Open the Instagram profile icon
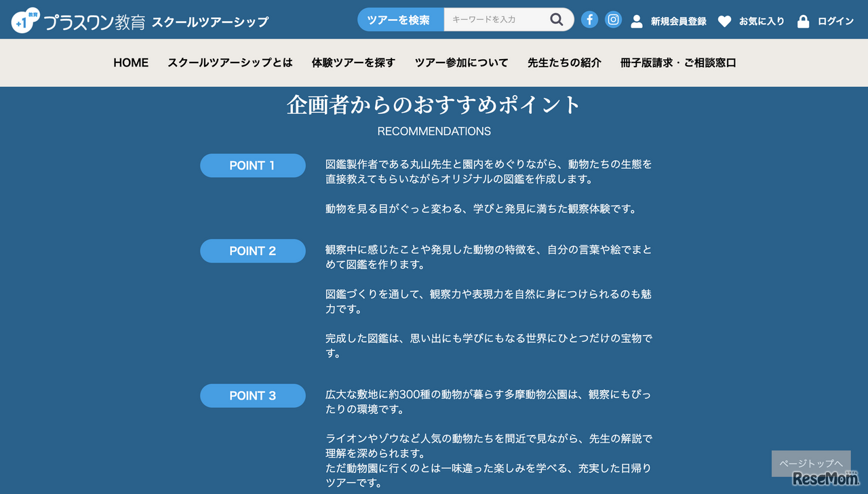This screenshot has height=494, width=868. click(613, 19)
